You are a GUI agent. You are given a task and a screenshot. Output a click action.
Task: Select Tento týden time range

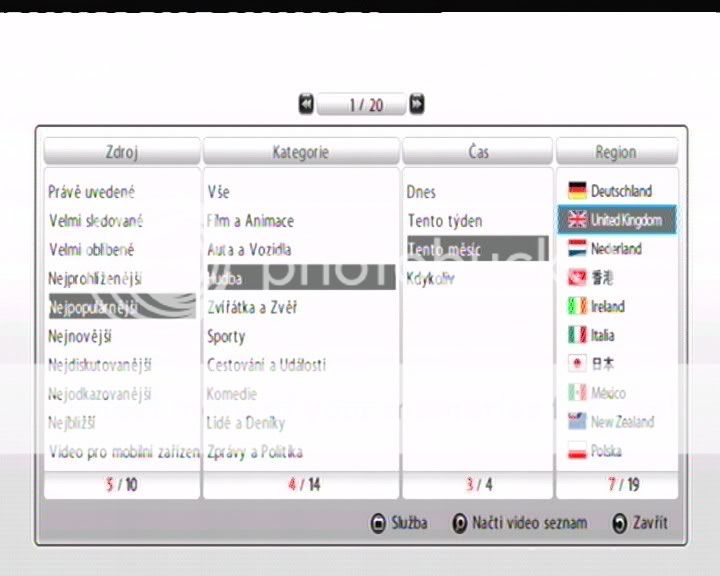click(x=444, y=221)
